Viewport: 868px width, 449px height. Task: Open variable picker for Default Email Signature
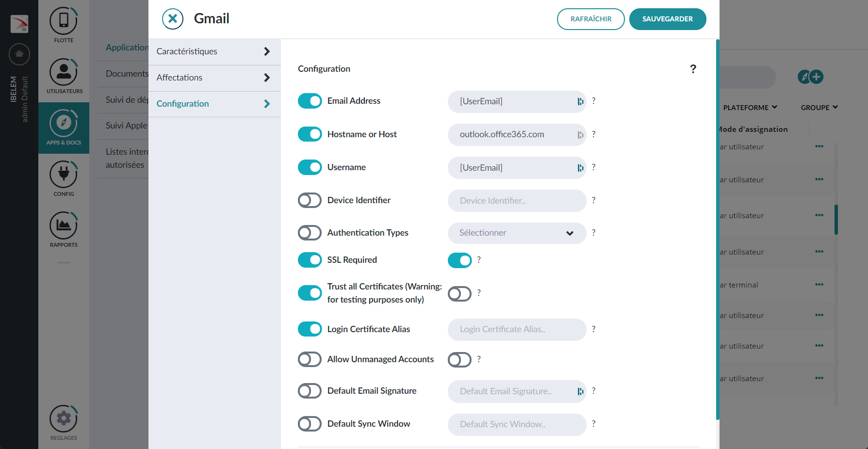[580, 391]
